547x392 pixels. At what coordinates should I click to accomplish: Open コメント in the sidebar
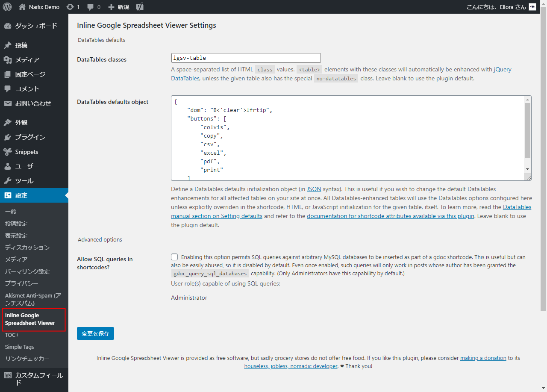[x=34, y=89]
